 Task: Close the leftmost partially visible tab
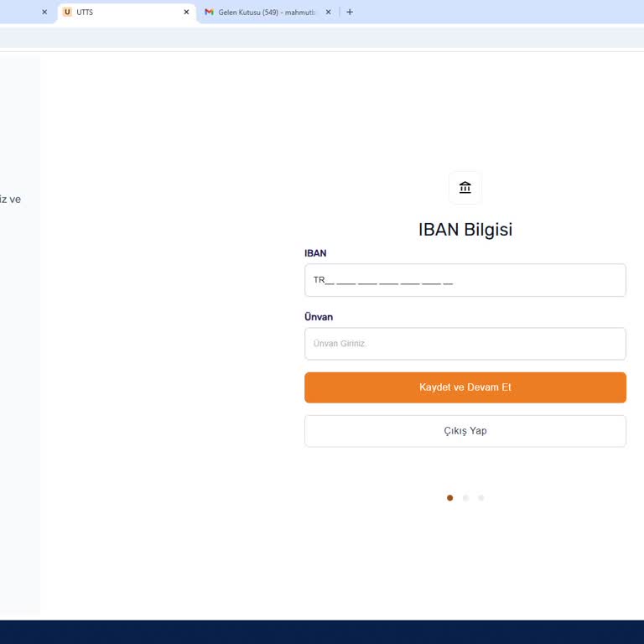pos(44,13)
